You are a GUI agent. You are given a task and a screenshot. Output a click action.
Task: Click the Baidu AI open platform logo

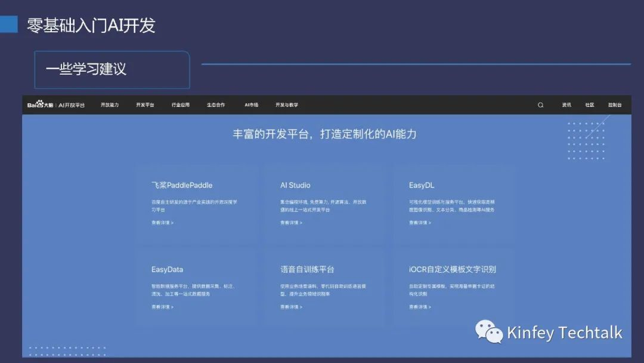coord(56,105)
